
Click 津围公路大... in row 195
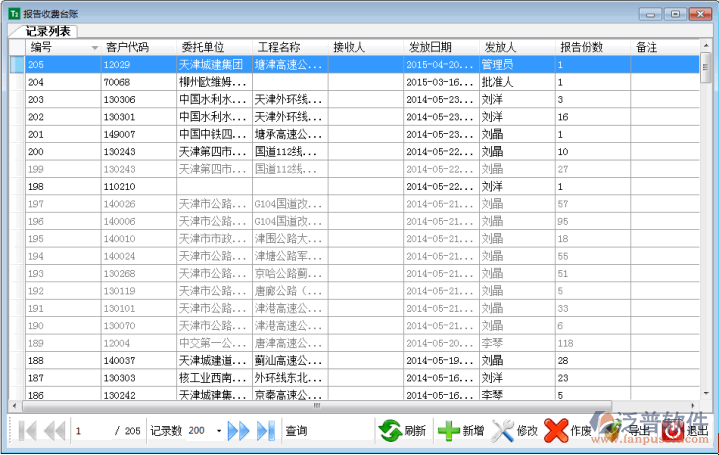coord(288,239)
